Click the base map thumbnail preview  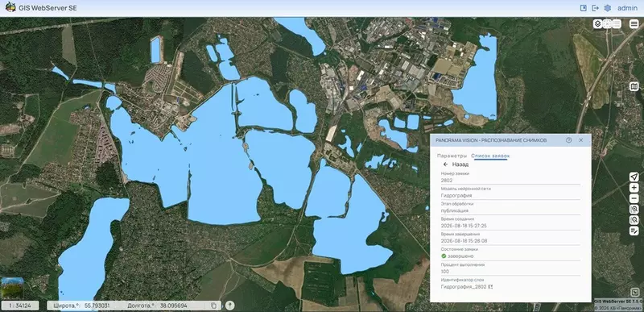pos(12,287)
